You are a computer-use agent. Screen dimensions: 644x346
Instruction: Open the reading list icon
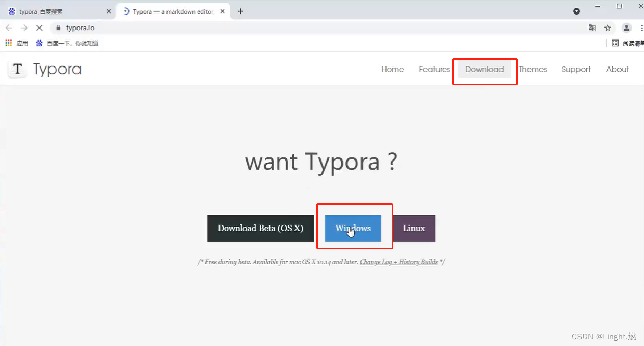[615, 43]
